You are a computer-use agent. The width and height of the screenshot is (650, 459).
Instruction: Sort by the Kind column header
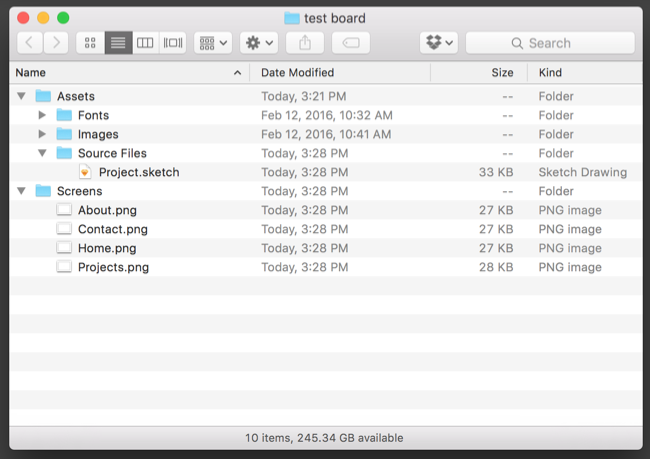585,73
